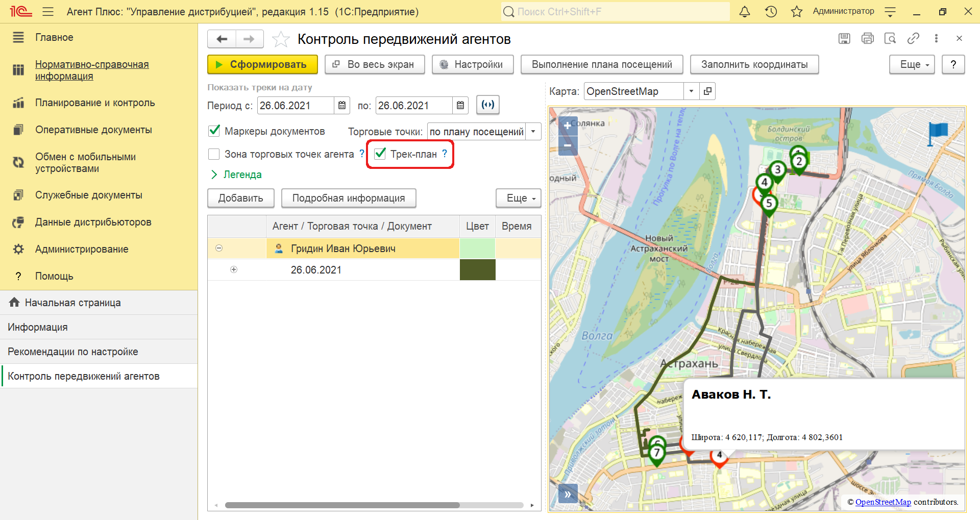Open favorites star in title bar
The height and width of the screenshot is (520, 980).
coord(796,11)
